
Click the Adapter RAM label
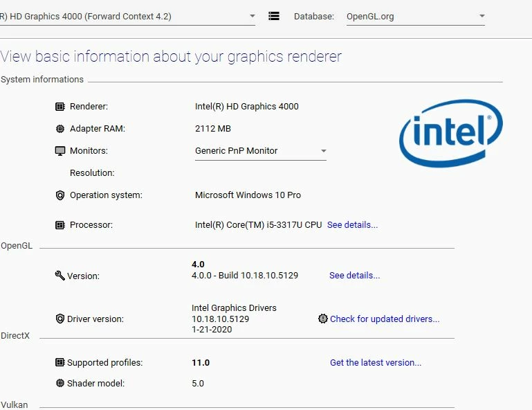pyautogui.click(x=98, y=129)
